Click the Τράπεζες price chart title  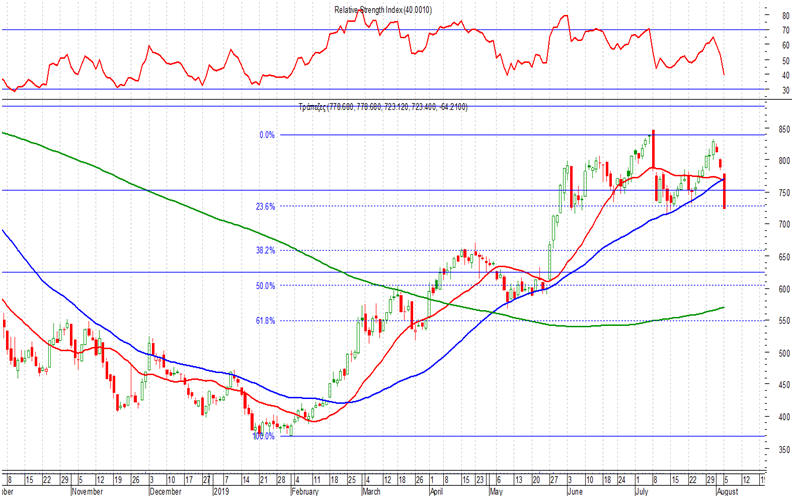click(383, 107)
